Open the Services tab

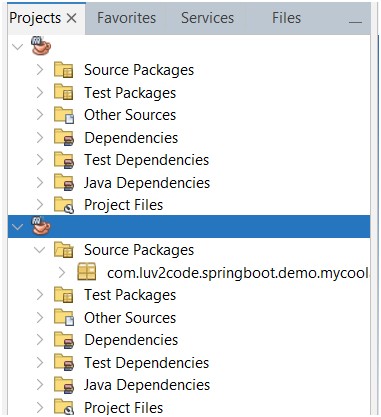(207, 18)
